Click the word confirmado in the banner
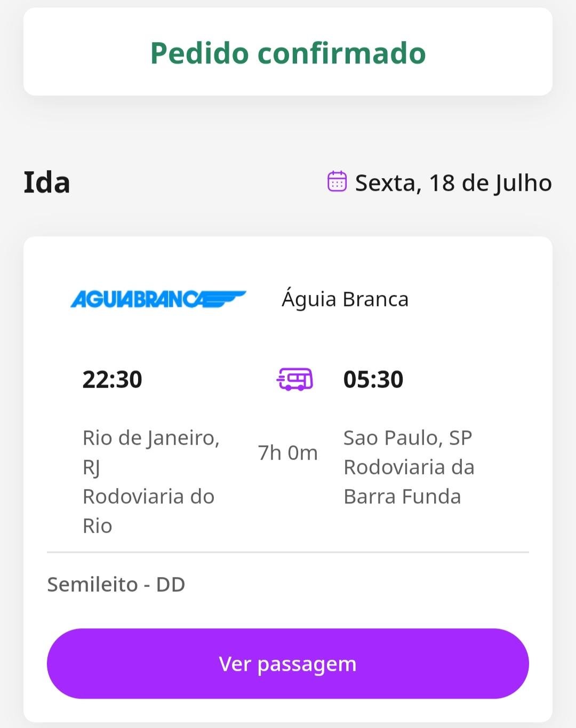The height and width of the screenshot is (728, 576). 342,53
